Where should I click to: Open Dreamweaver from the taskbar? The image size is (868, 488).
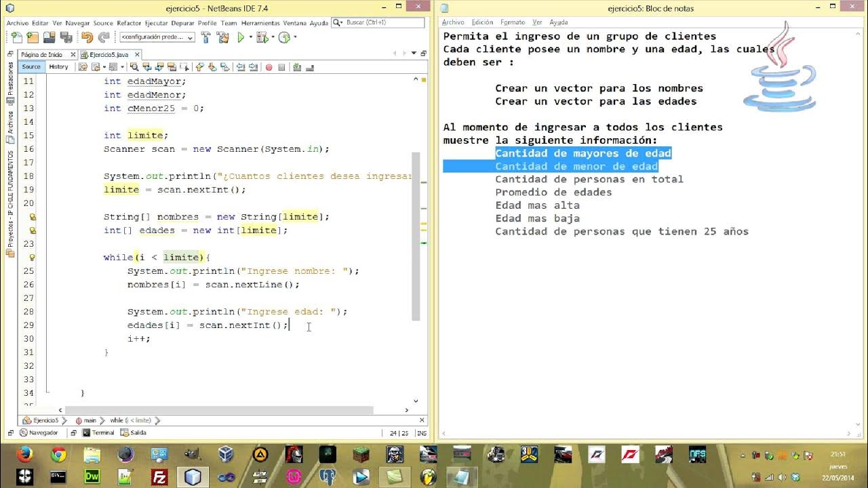tap(92, 476)
